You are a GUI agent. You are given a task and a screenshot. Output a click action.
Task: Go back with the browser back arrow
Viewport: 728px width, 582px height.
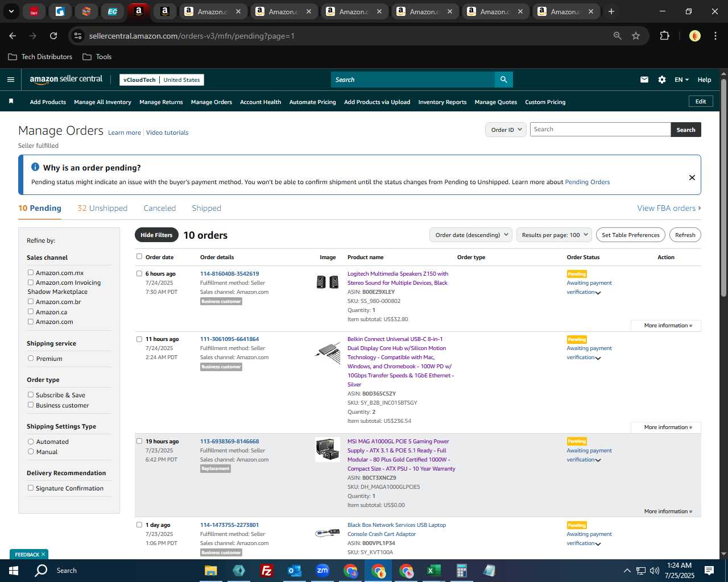[x=13, y=36]
